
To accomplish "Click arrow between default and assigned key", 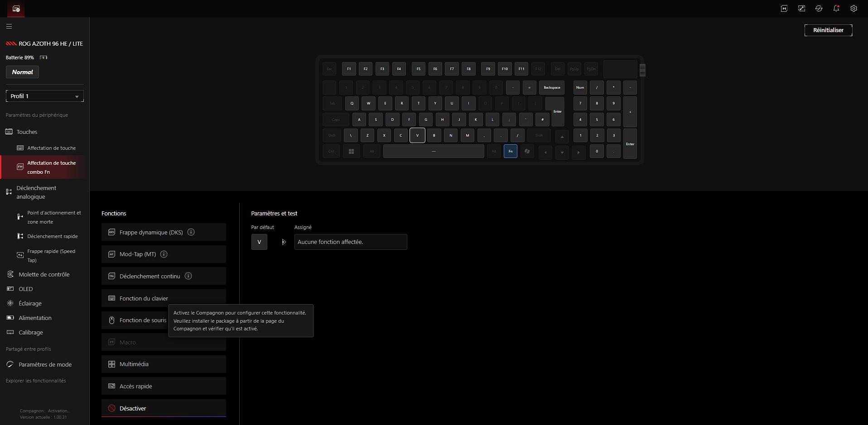I will coord(284,242).
